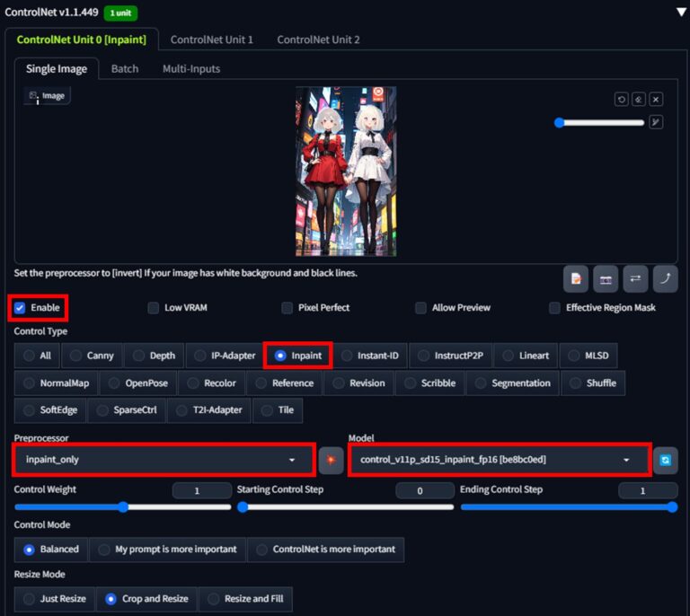Enable webcam with the camera icon

[x=606, y=279]
